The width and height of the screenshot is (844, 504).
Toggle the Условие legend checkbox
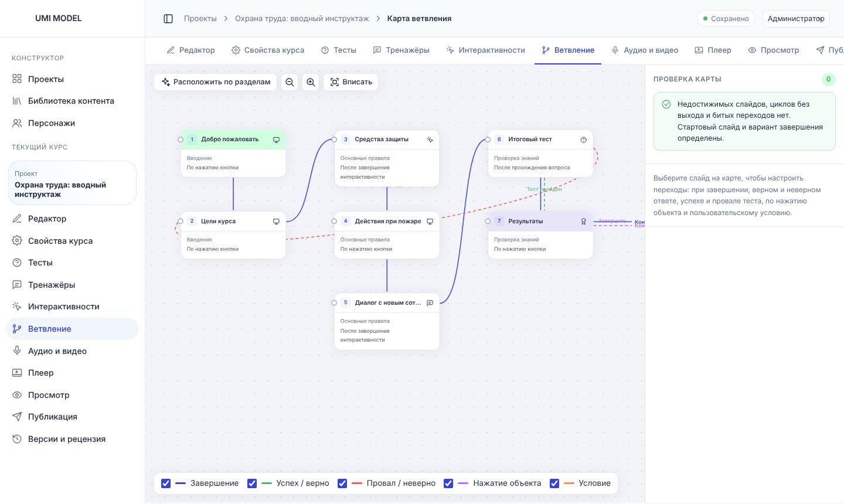(554, 483)
